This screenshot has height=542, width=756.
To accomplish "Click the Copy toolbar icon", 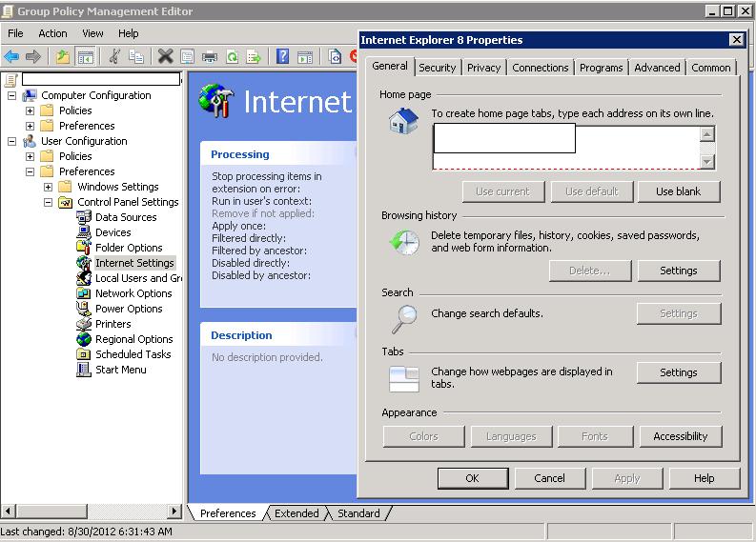I will click(x=136, y=57).
